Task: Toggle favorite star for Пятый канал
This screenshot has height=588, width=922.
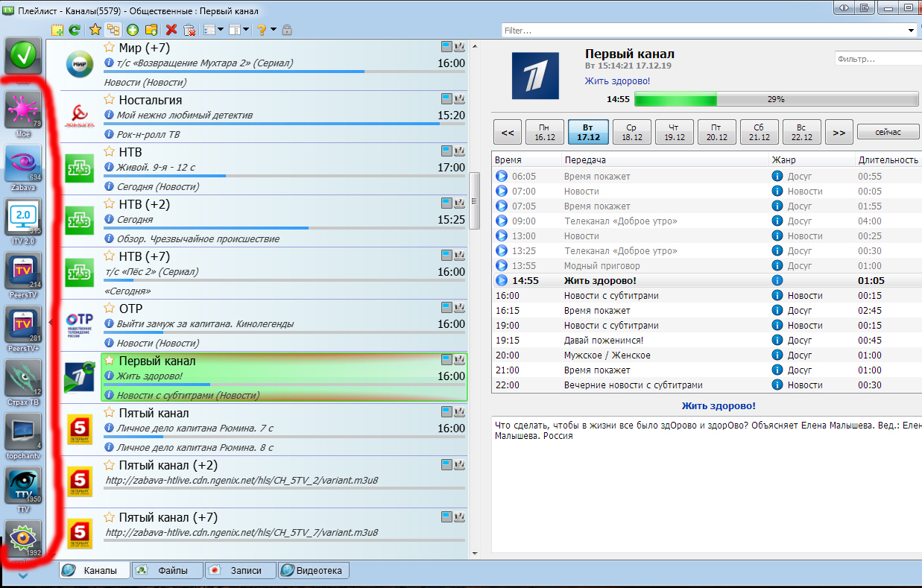Action: (109, 412)
